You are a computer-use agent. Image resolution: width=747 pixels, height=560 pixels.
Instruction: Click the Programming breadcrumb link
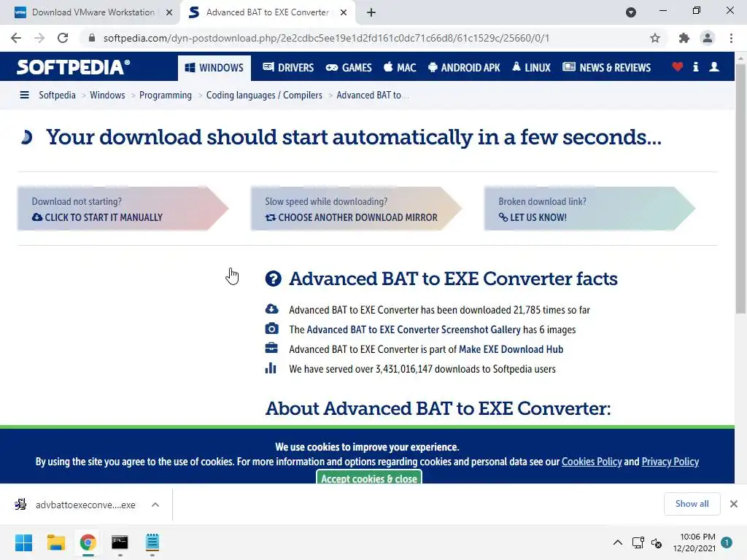[166, 96]
